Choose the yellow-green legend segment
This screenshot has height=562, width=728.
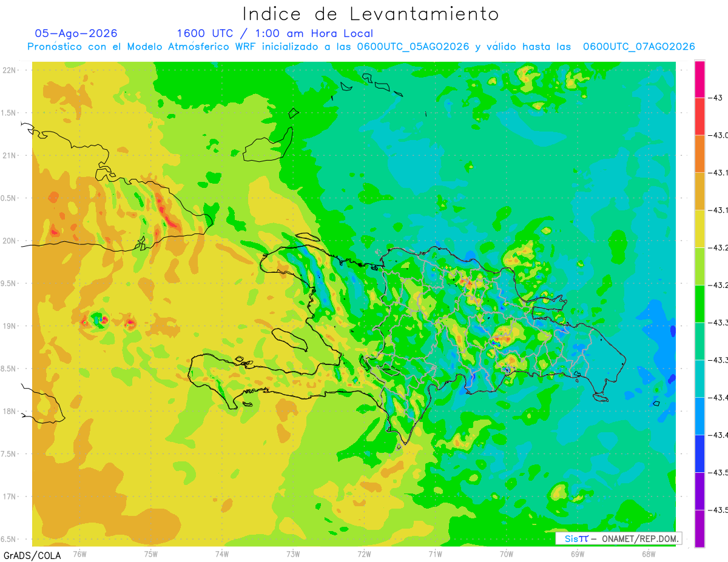(699, 266)
